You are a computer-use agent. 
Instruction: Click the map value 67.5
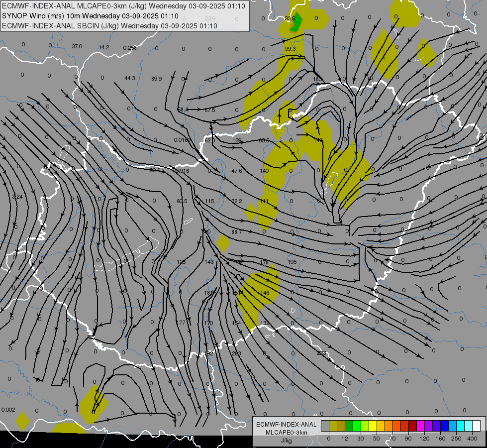click(209, 110)
